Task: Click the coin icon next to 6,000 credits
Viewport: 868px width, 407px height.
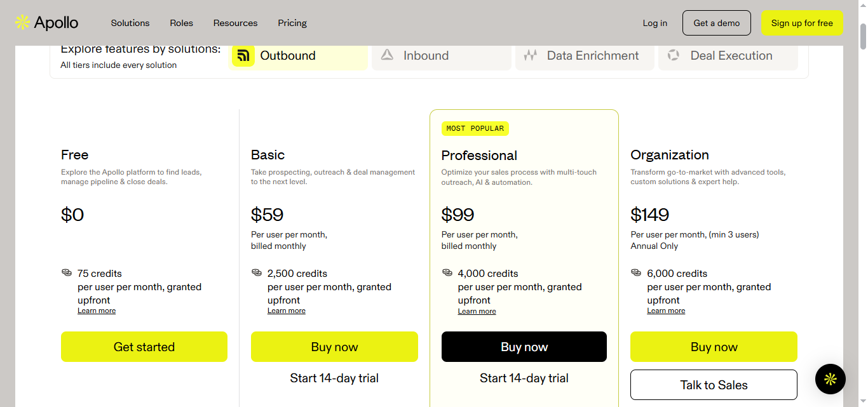Action: coord(636,272)
